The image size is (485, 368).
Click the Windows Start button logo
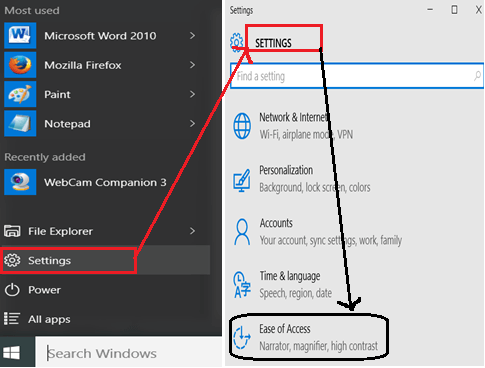coord(11,353)
